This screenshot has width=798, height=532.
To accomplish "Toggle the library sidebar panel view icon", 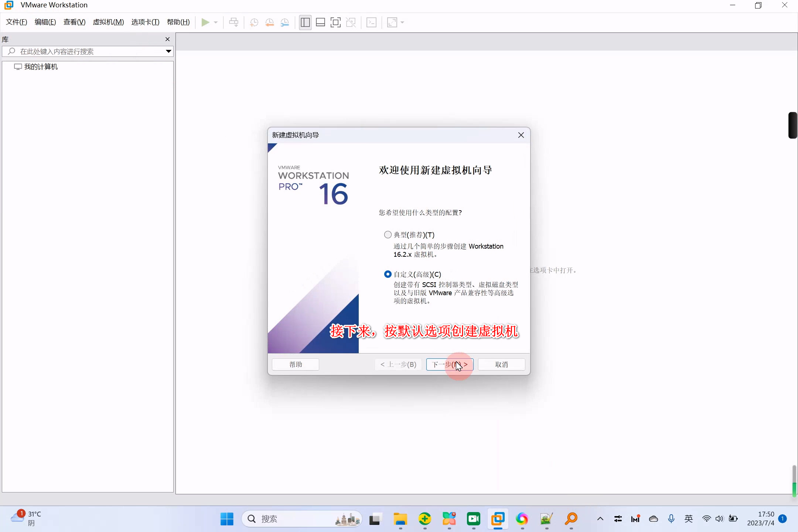I will 305,22.
